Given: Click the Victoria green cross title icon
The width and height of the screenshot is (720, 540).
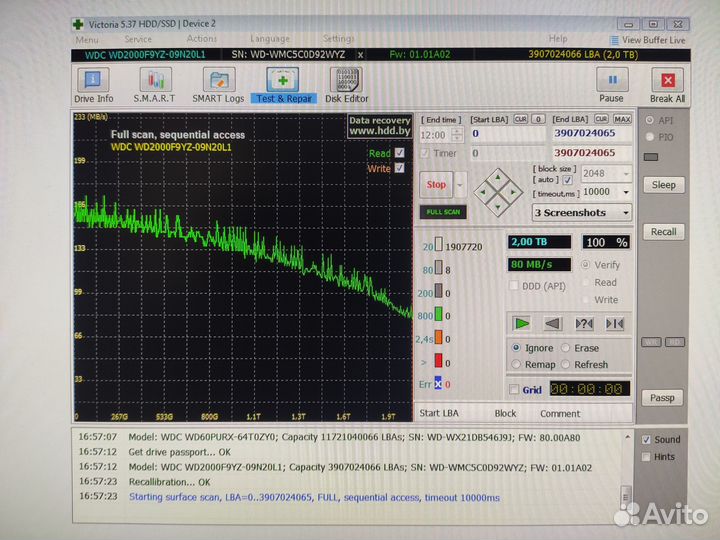Looking at the screenshot, I should coord(78,24).
